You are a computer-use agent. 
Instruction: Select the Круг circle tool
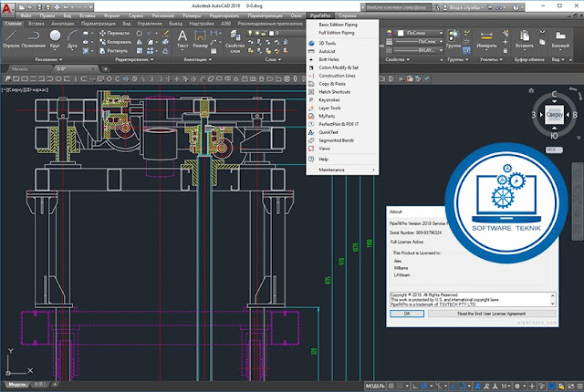tap(55, 39)
